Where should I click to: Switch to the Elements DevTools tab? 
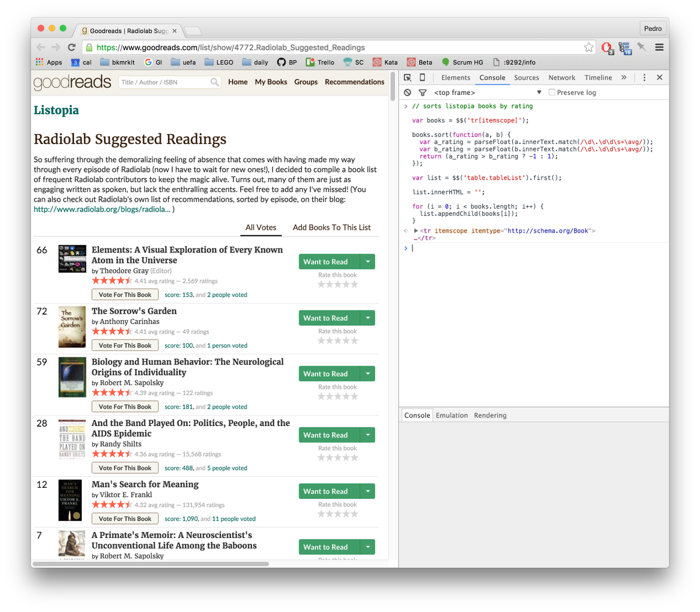[456, 78]
